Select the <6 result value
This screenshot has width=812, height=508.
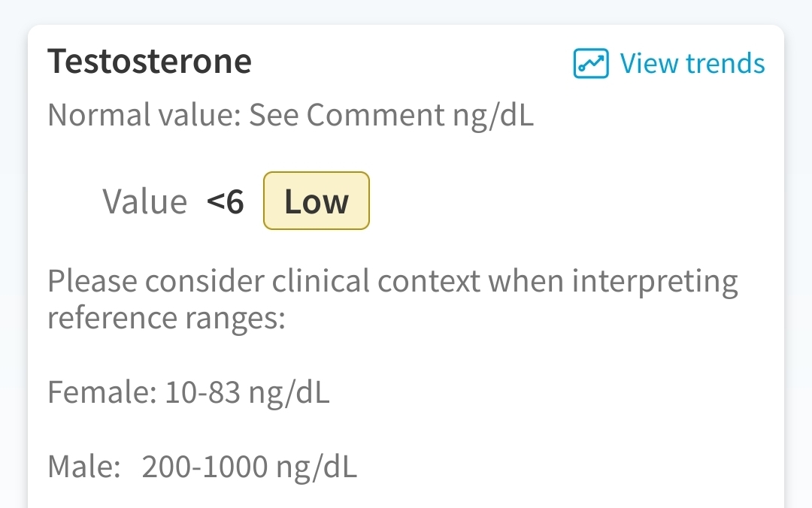[x=226, y=201]
